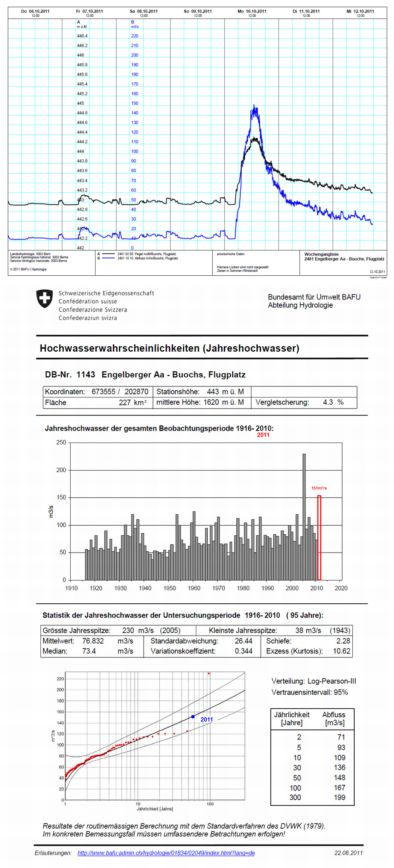Screen dimensions: 394x868
Task: Click the date '22.08.2011' in footer
Action: point(349,853)
